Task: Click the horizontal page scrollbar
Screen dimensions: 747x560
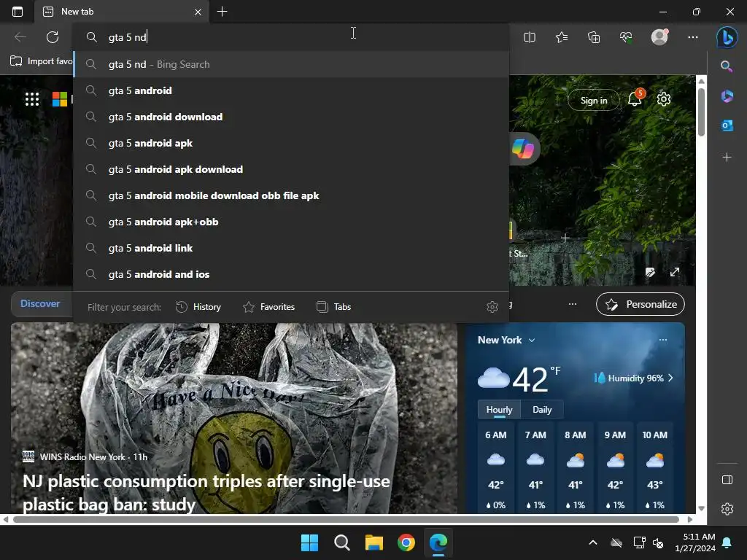Action: tap(347, 519)
